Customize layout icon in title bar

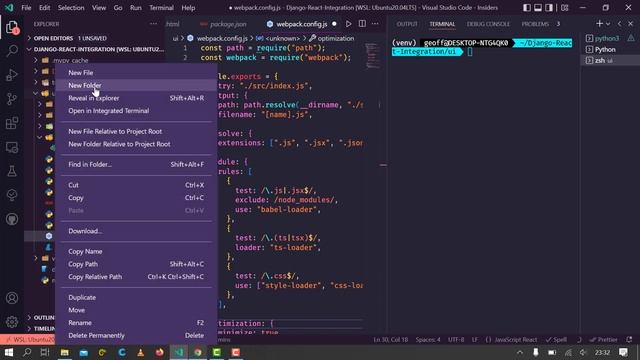(x=564, y=8)
